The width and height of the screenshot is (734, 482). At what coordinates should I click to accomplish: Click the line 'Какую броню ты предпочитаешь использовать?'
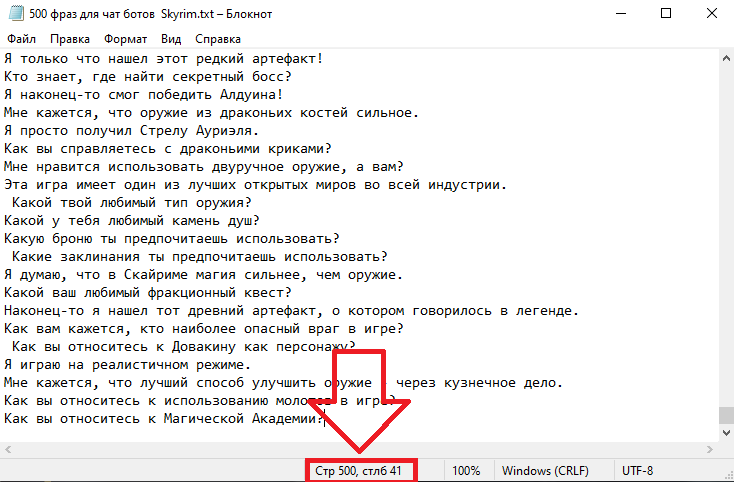[x=172, y=239]
